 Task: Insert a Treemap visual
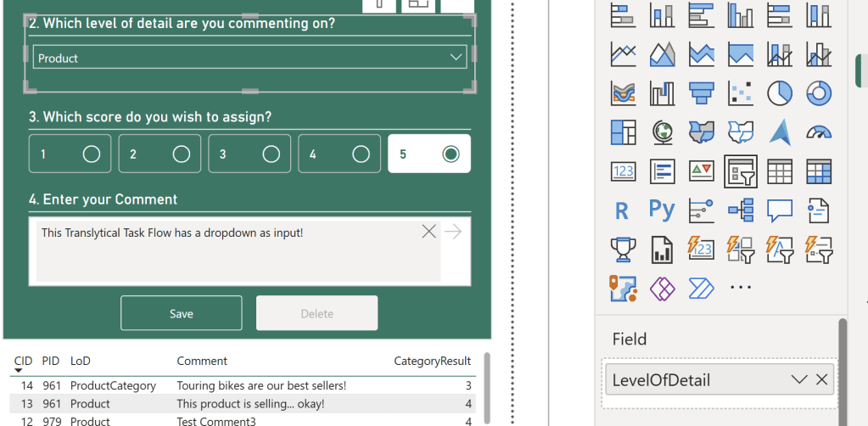point(623,132)
